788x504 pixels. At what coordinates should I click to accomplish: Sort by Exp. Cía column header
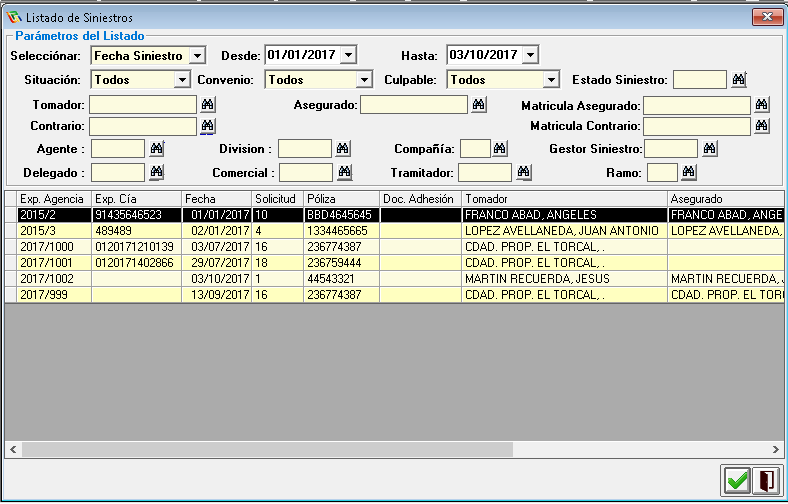[x=136, y=199]
